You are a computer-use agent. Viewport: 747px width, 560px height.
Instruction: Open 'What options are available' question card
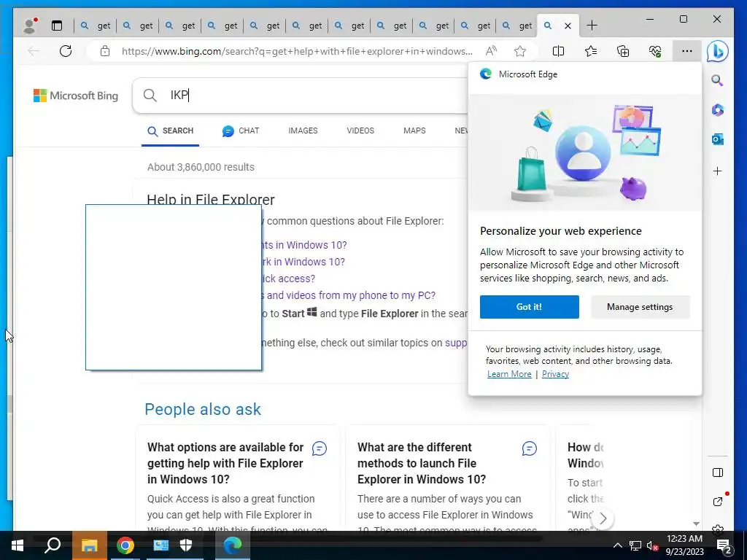pos(225,463)
